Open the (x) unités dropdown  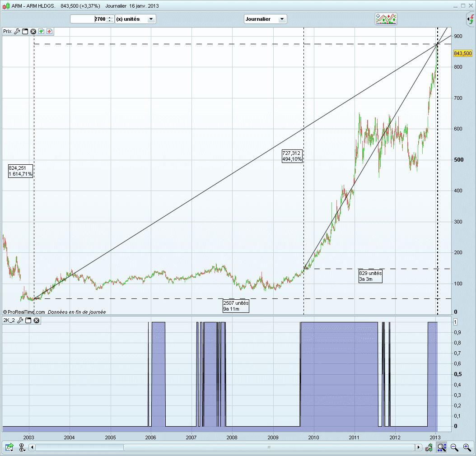135,19
